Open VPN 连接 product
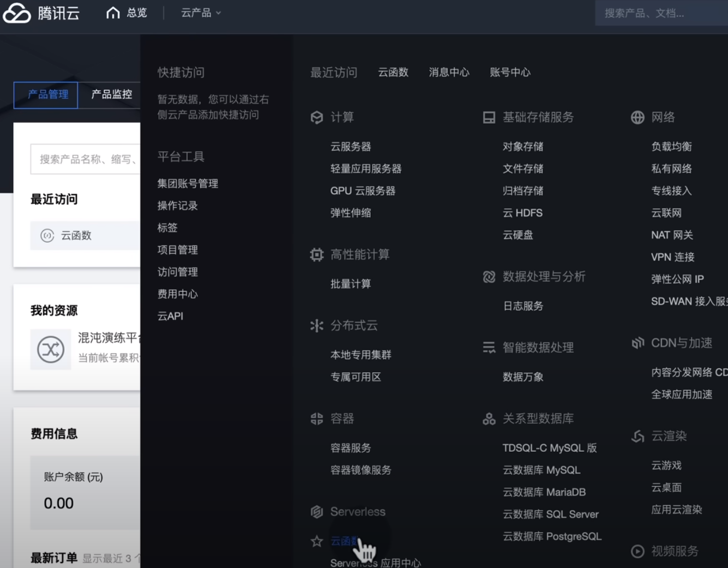Image resolution: width=728 pixels, height=568 pixels. click(x=672, y=257)
